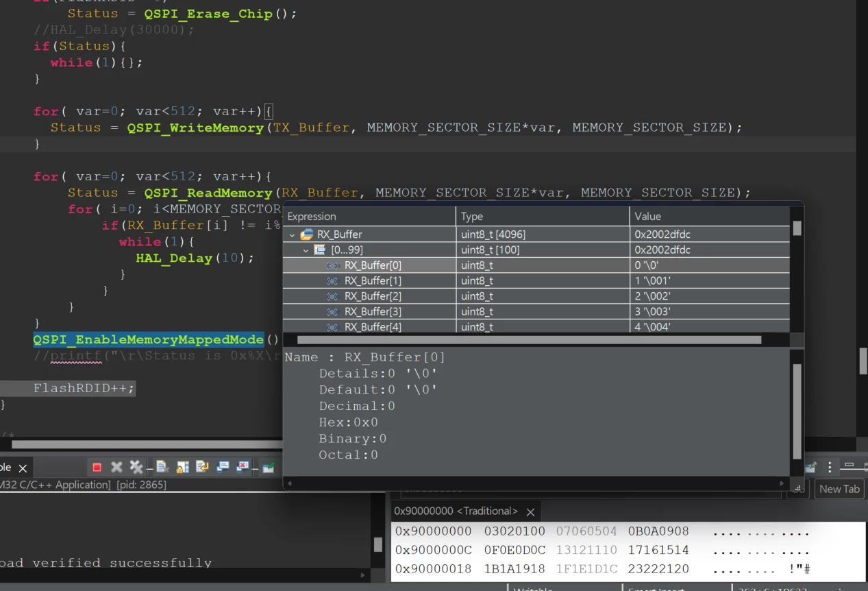
Task: Click the Binary:0 line in details
Action: click(x=352, y=439)
